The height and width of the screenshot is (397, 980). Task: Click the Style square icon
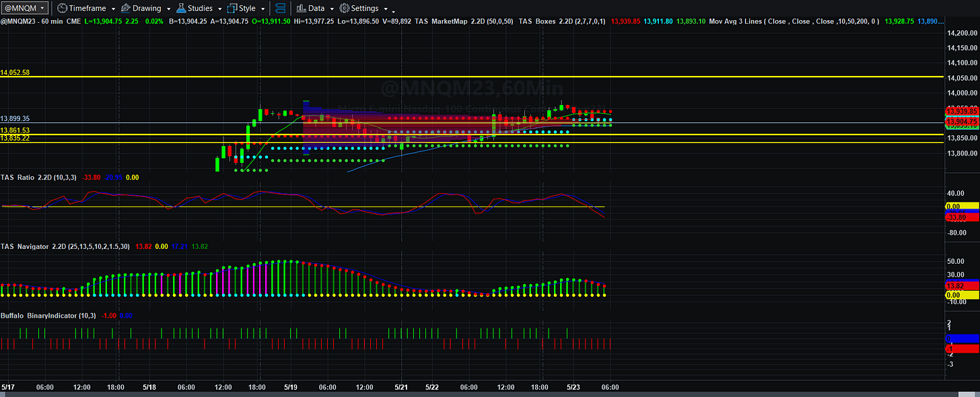(232, 9)
